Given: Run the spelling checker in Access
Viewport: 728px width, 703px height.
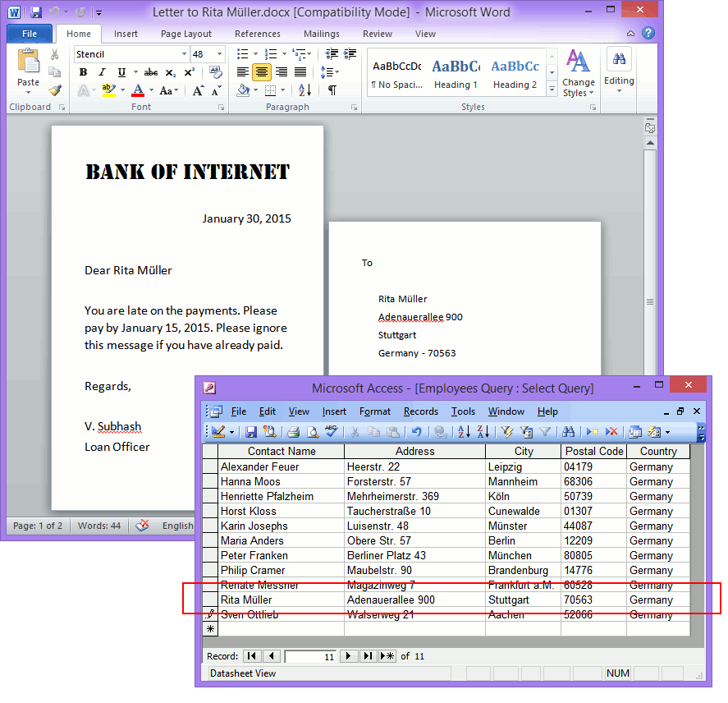Looking at the screenshot, I should pos(331,432).
